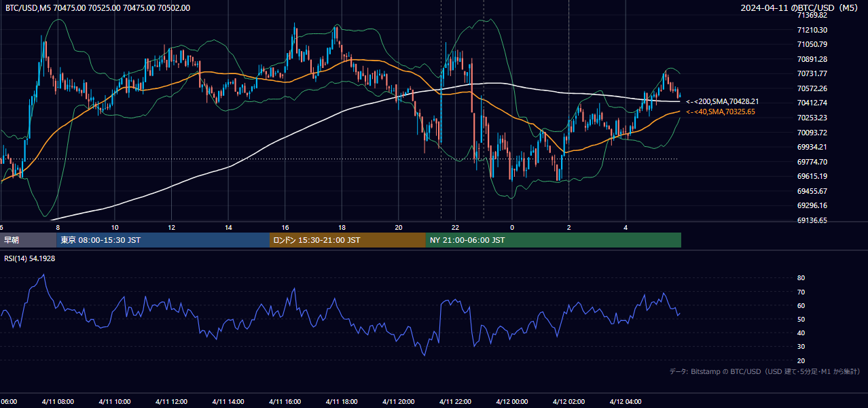Click the '2024-04-11 のBTC/USD (M5)' chart title

point(801,7)
